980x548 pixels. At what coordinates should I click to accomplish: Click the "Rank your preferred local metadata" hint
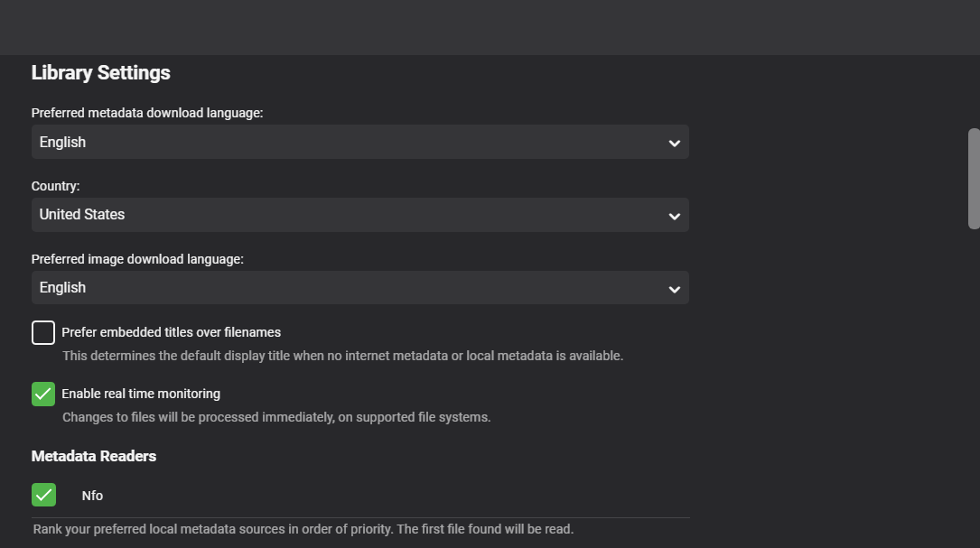[303, 529]
